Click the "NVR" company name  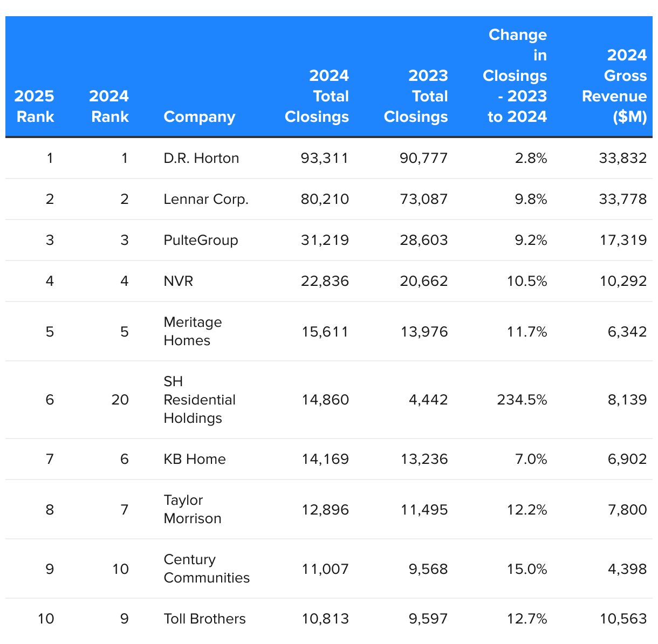coord(179,281)
